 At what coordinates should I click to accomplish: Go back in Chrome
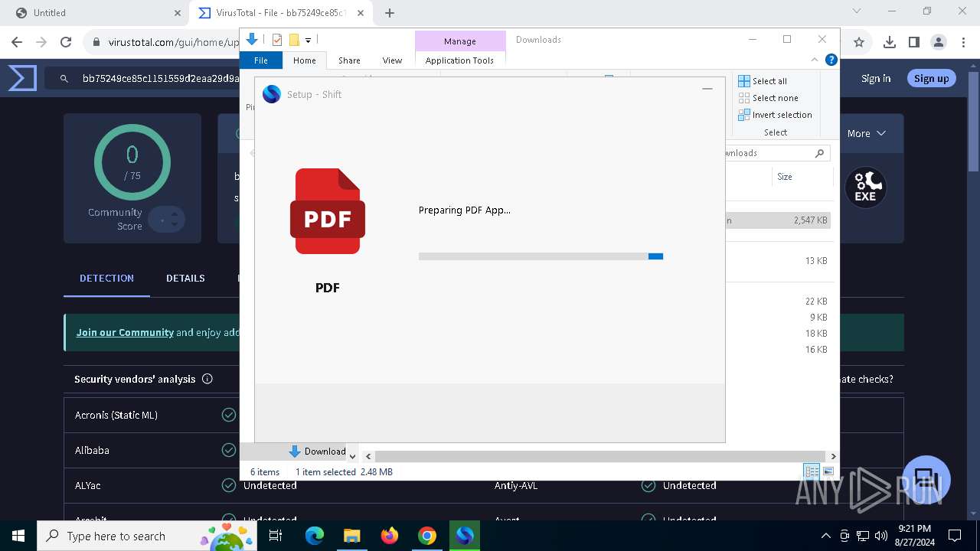pyautogui.click(x=17, y=42)
